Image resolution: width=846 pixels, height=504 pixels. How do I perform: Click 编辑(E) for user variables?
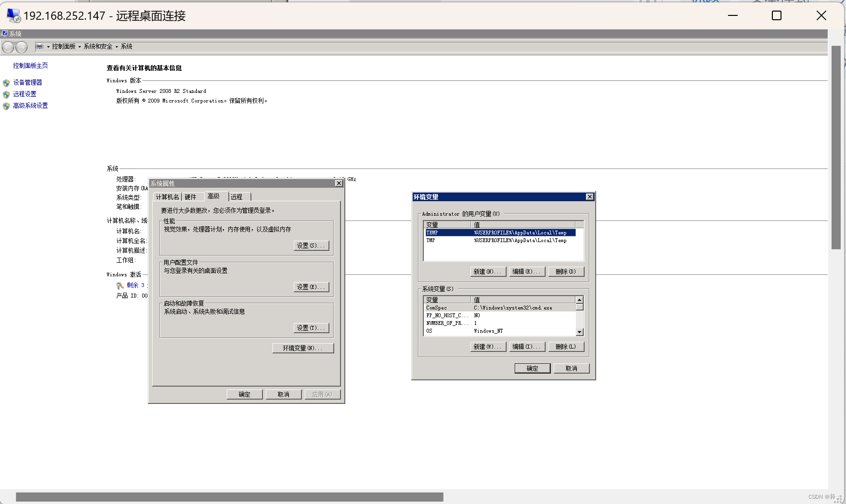click(x=527, y=271)
